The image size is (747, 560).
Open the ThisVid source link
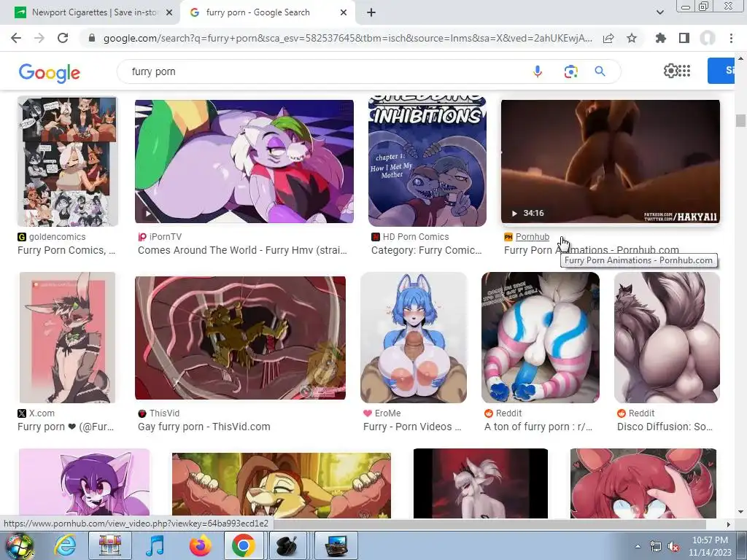click(x=164, y=413)
